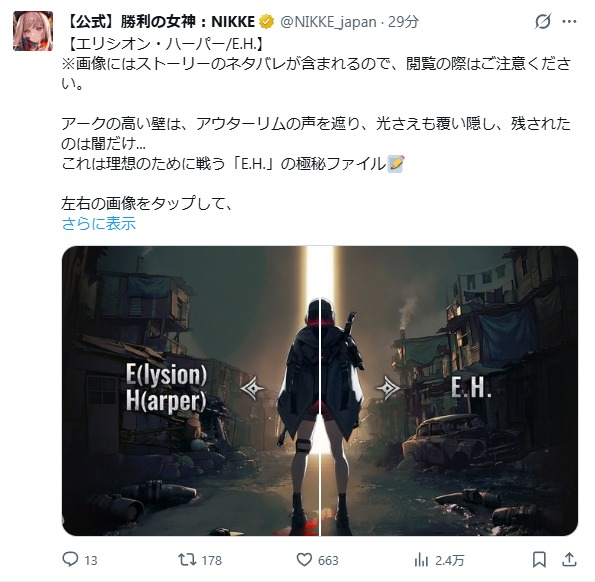The height and width of the screenshot is (582, 595).
Task: Open the three-dot more options menu
Action: [x=569, y=22]
